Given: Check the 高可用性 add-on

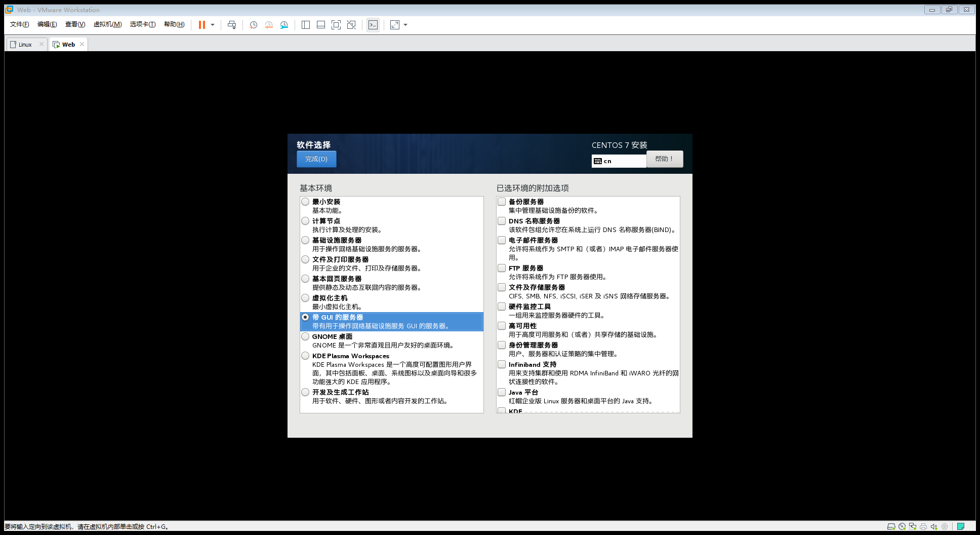Looking at the screenshot, I should click(502, 326).
